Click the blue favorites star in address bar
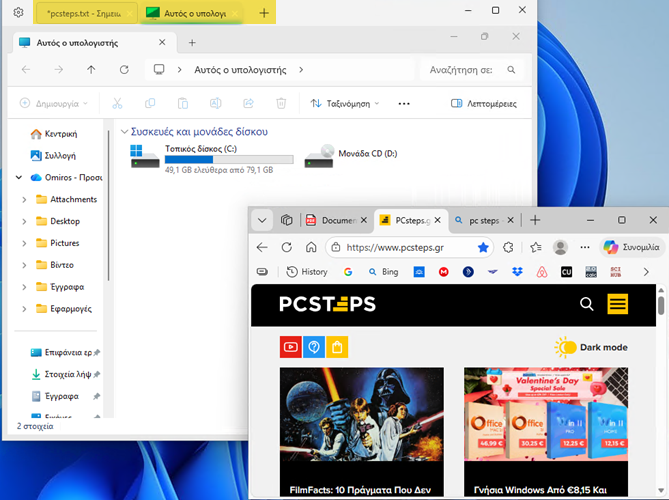The width and height of the screenshot is (669, 500). tap(484, 247)
